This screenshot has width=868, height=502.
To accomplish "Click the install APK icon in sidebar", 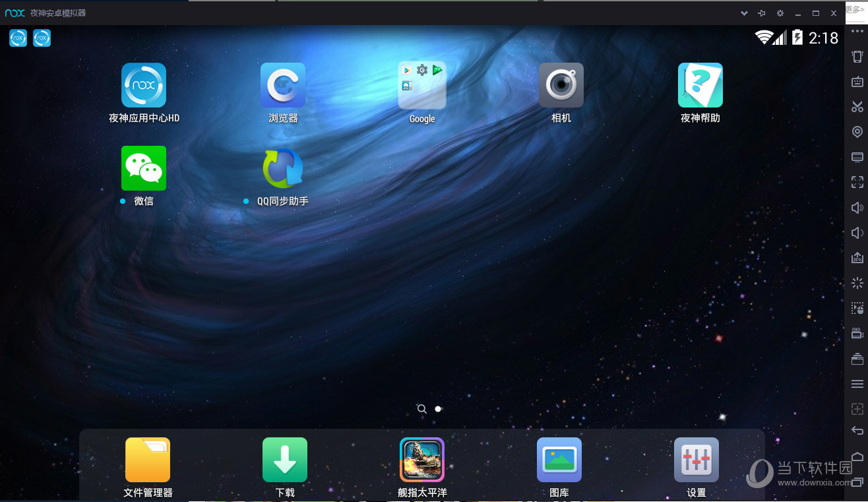I will coord(857,257).
